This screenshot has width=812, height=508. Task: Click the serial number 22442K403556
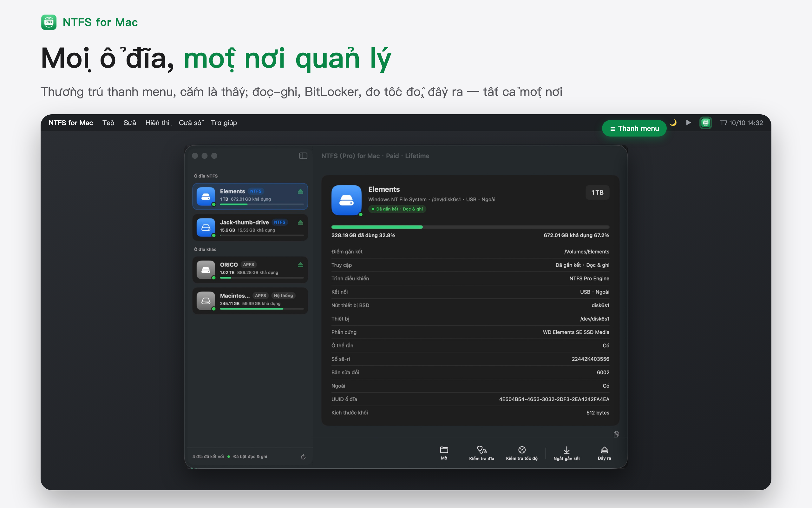pos(590,359)
